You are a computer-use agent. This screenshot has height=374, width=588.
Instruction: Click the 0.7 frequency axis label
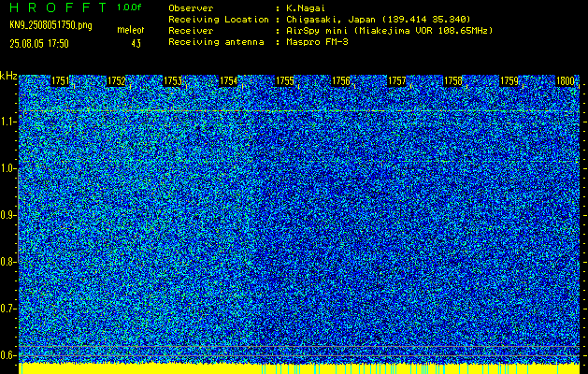[7, 309]
